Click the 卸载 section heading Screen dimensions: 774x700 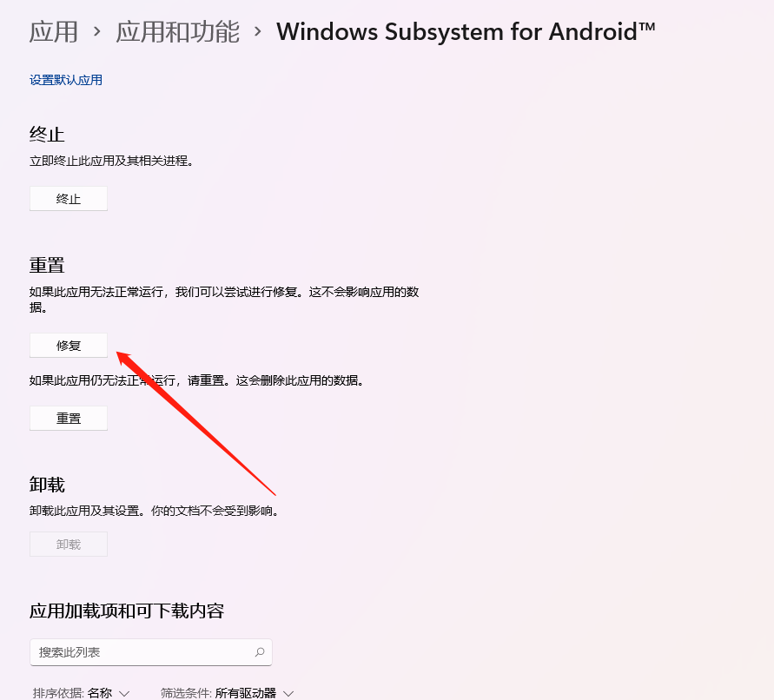click(47, 485)
